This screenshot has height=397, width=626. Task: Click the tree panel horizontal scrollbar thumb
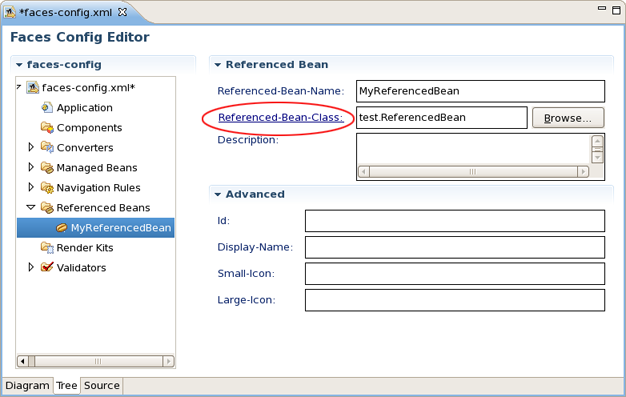point(98,361)
